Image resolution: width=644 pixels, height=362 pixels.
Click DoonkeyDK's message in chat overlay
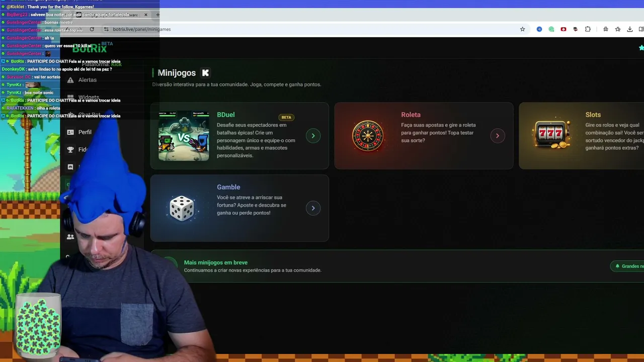(56, 69)
